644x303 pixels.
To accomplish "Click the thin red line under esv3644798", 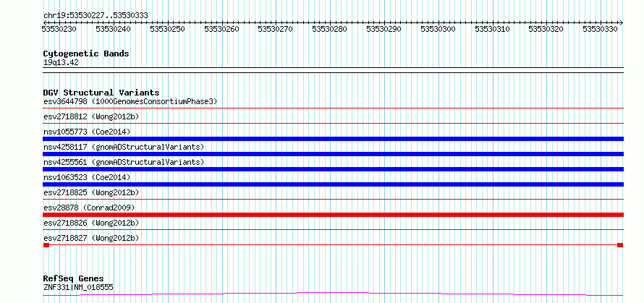I will (x=333, y=108).
